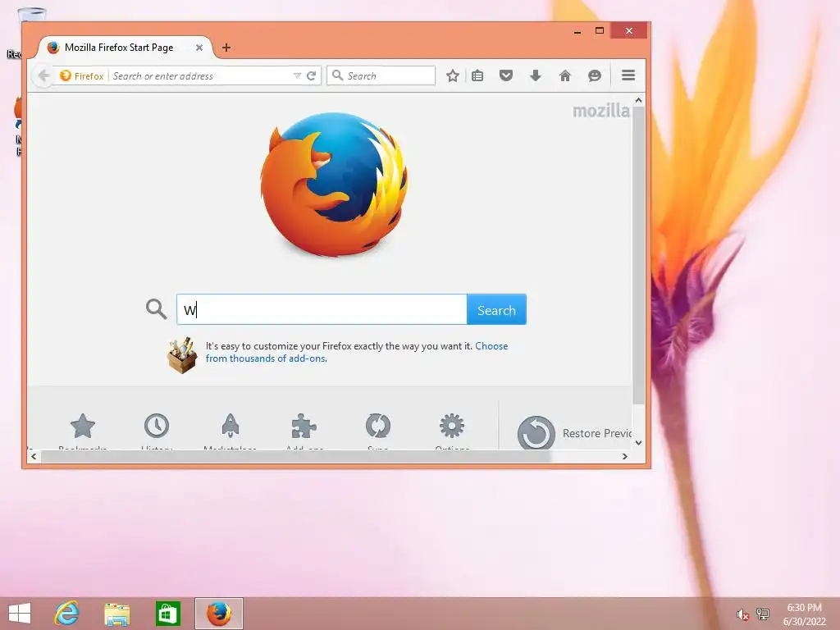Reload the current page icon
This screenshot has height=630, width=840.
311,75
